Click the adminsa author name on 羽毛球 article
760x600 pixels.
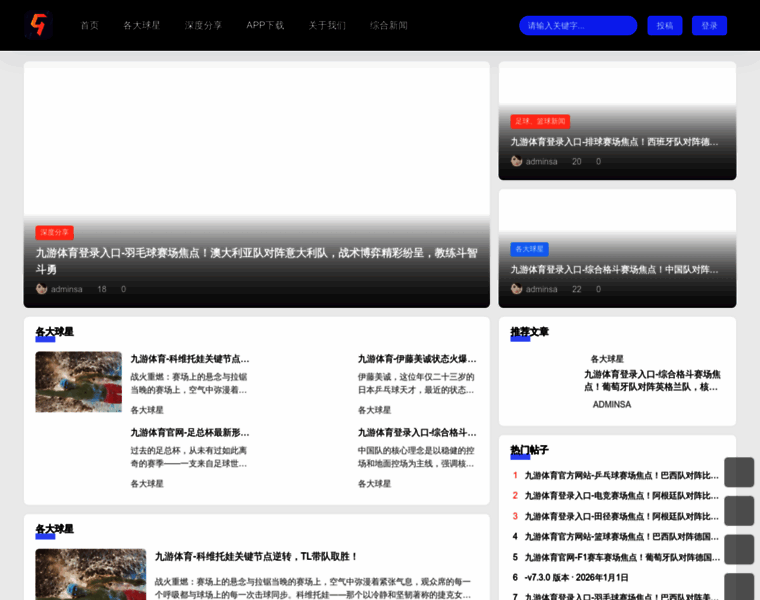[66, 289]
